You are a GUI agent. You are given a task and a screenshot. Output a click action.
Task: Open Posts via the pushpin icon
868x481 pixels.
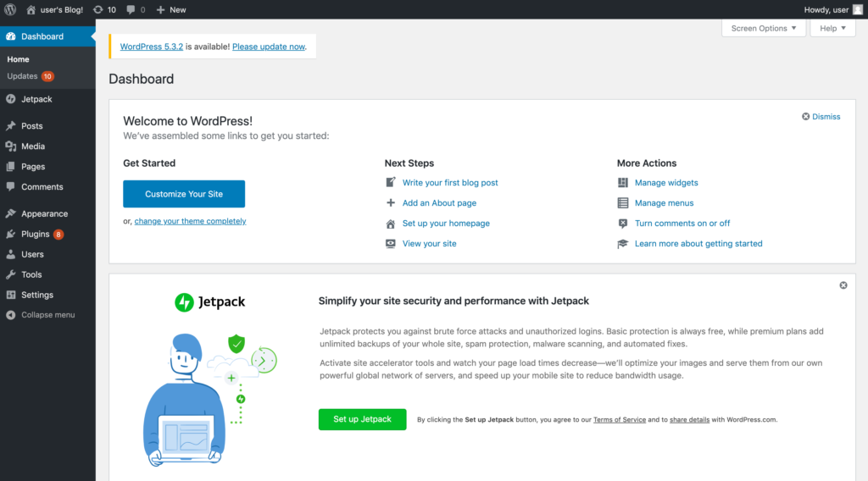[10, 125]
